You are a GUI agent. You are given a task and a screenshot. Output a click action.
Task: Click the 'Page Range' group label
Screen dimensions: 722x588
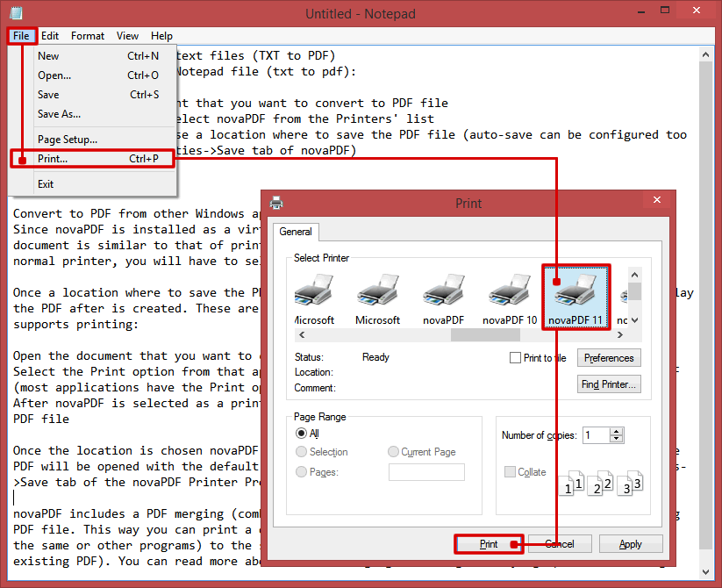320,417
